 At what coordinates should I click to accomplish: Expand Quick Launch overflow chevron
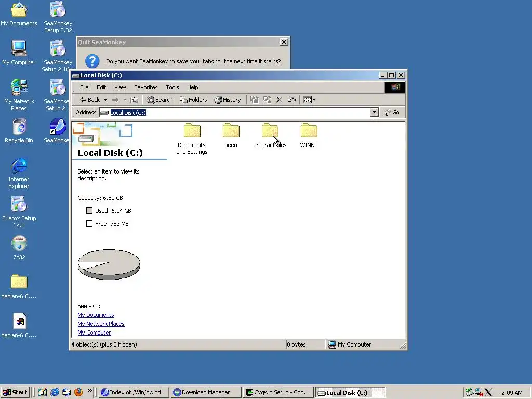(89, 391)
